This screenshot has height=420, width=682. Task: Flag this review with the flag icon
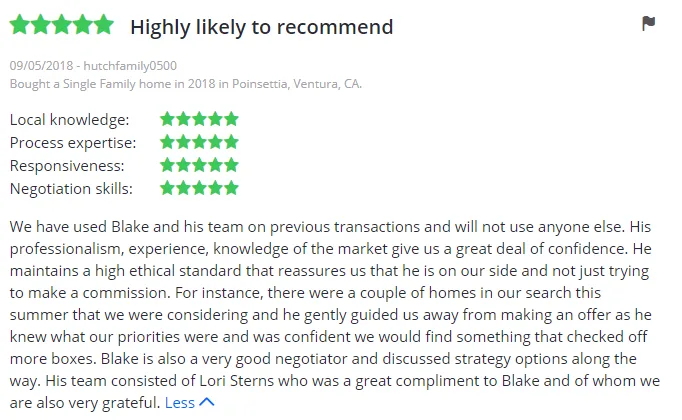(x=648, y=23)
